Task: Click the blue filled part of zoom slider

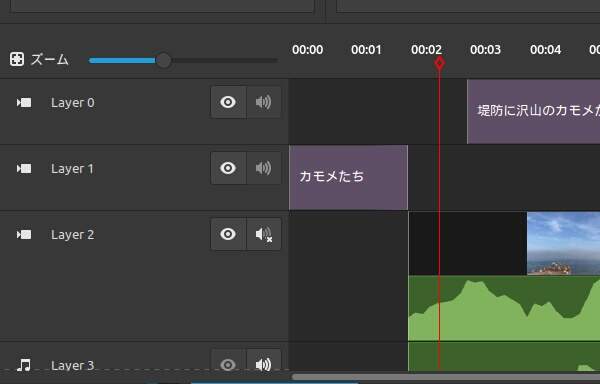Action: click(x=122, y=60)
